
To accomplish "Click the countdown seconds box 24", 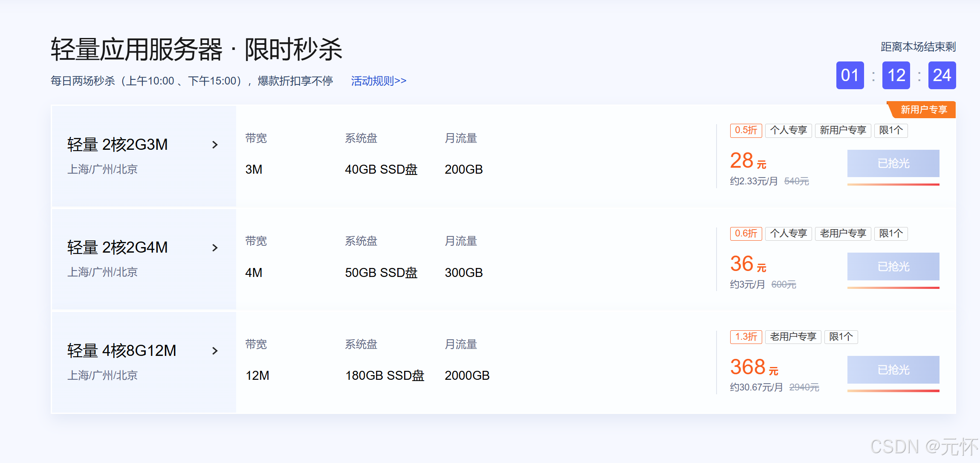I will point(942,76).
